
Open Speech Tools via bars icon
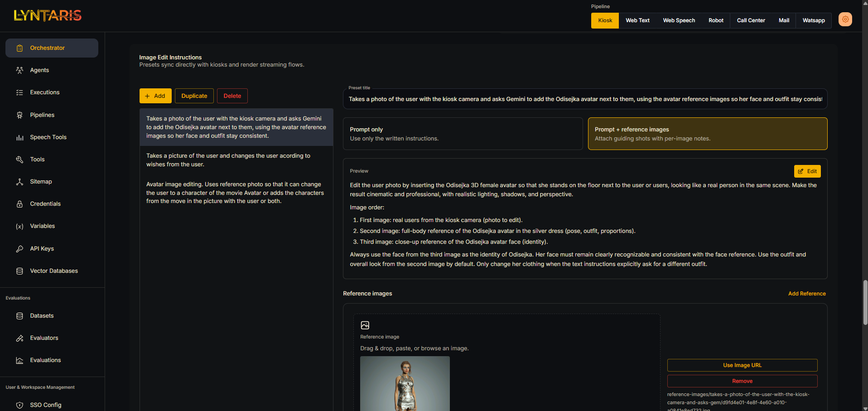click(19, 137)
